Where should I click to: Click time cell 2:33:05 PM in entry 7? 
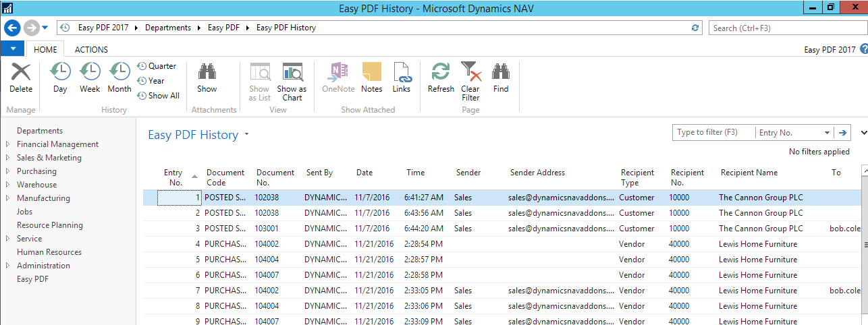[427, 291]
